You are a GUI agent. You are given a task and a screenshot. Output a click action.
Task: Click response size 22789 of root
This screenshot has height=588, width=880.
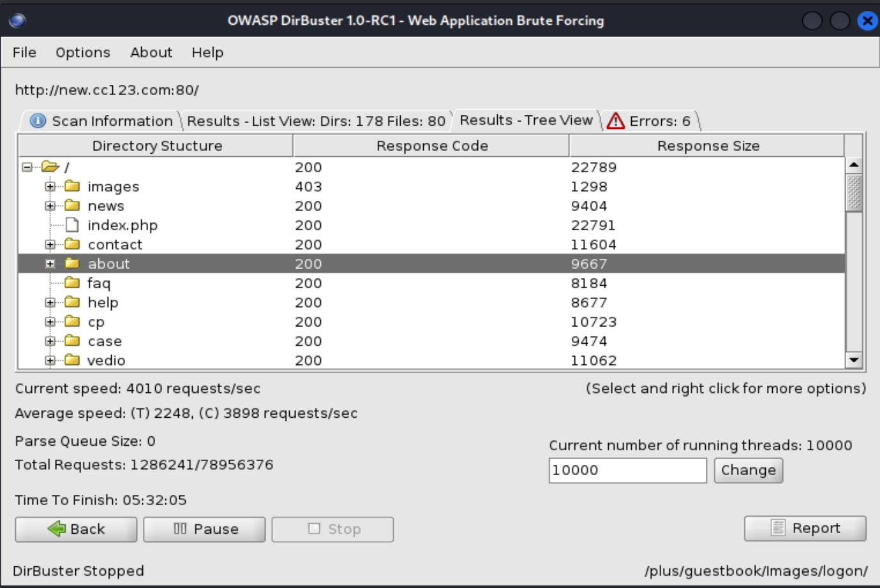(593, 167)
